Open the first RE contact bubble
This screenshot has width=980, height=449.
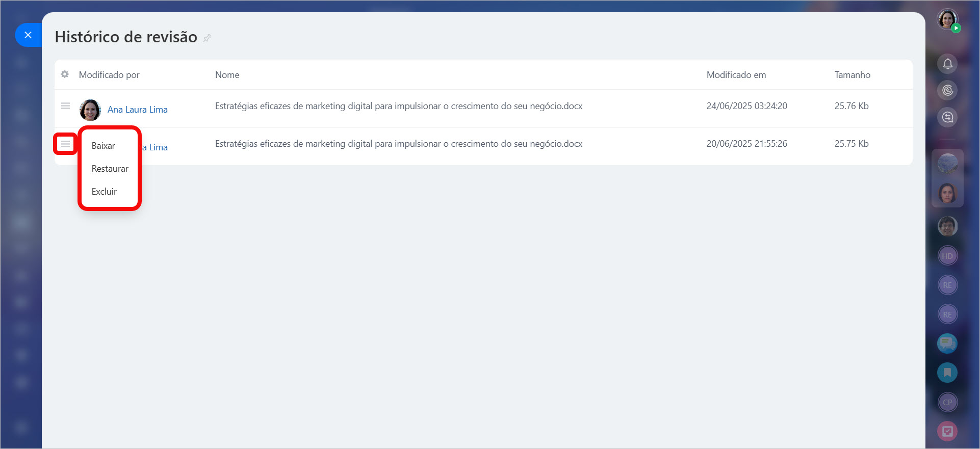[x=947, y=285]
